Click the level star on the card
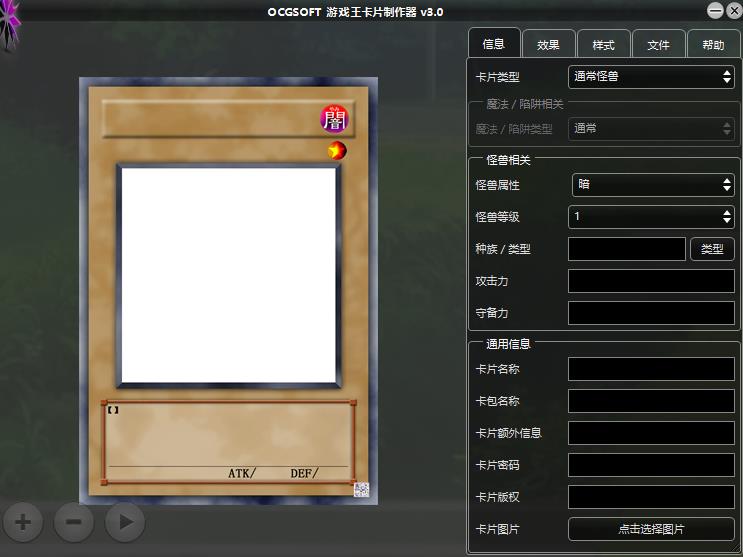 pyautogui.click(x=337, y=151)
